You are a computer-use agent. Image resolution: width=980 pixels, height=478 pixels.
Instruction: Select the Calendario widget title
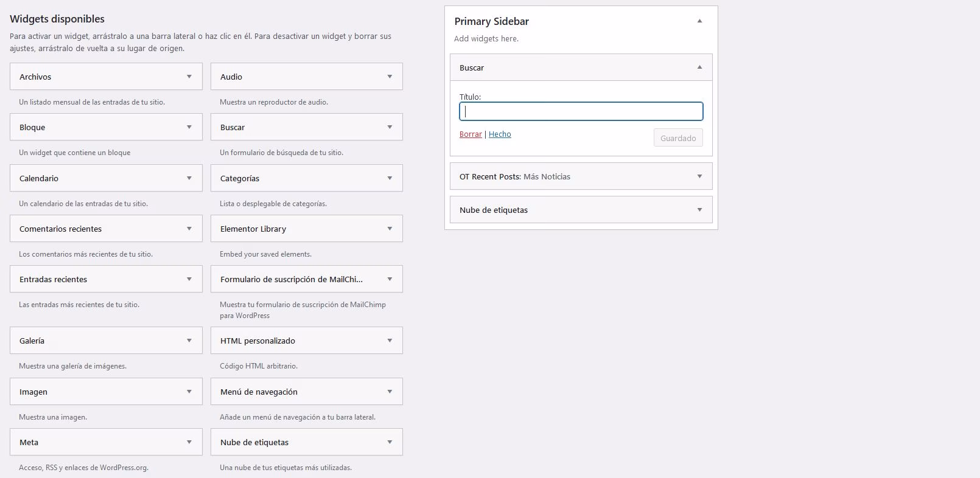pyautogui.click(x=39, y=178)
